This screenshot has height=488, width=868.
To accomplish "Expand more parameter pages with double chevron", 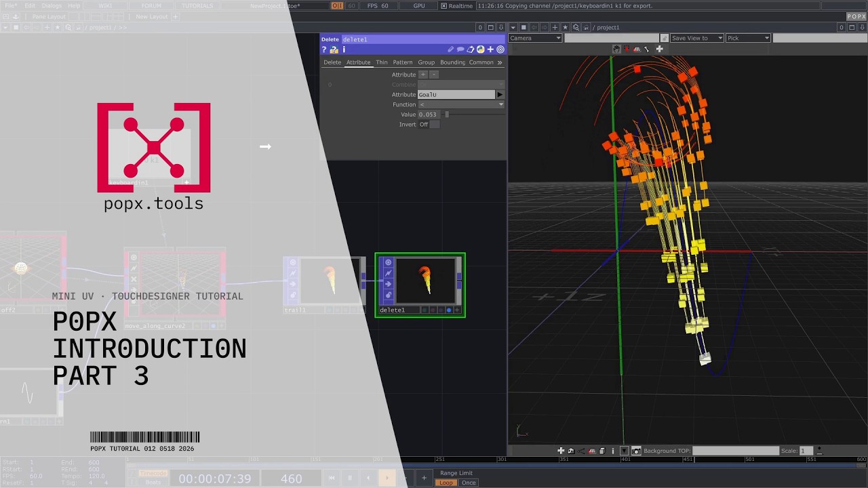I will [500, 62].
